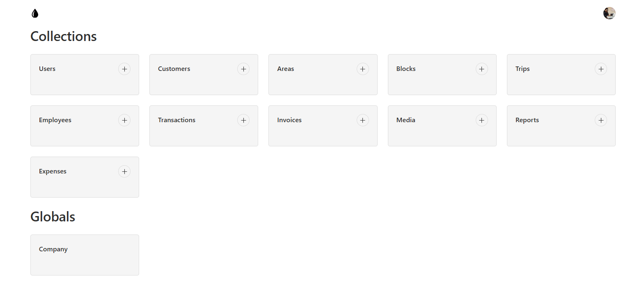Viewport: 644px width, 287px height.
Task: Add new Invoice via plus icon
Action: tap(362, 120)
